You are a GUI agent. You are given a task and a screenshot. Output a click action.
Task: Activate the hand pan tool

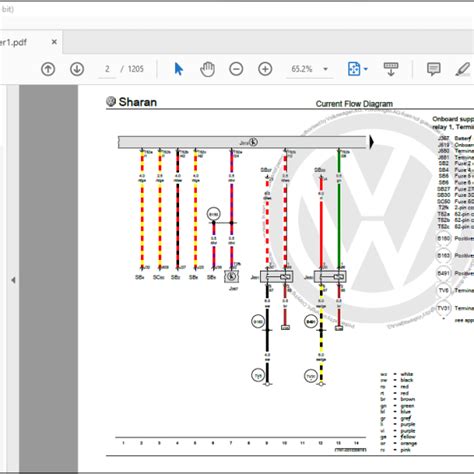(207, 69)
